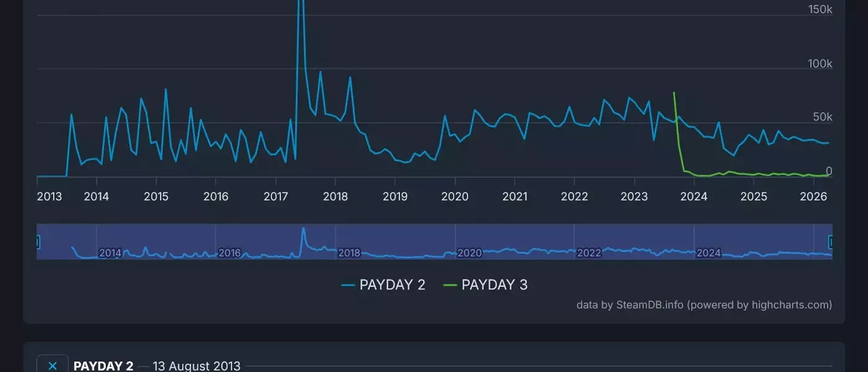
Task: Click the 'data by SteamDB.info' credit text
Action: [x=704, y=304]
